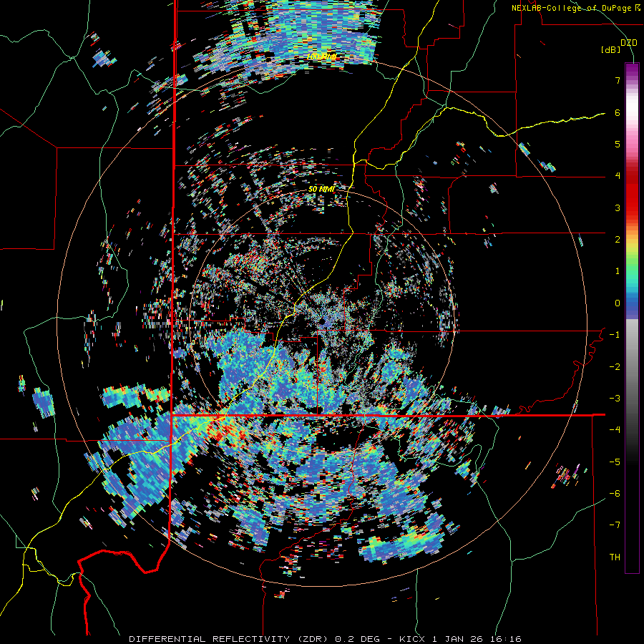Click the -7 value on the color scale
The height and width of the screenshot is (644, 644).
point(615,525)
